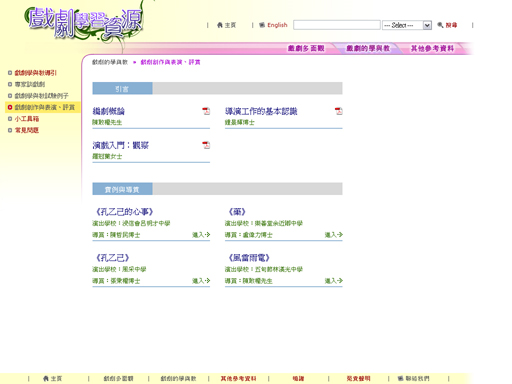Open the 《孔乙己》 title link
Viewport: 512px width, 384px height.
(112, 258)
